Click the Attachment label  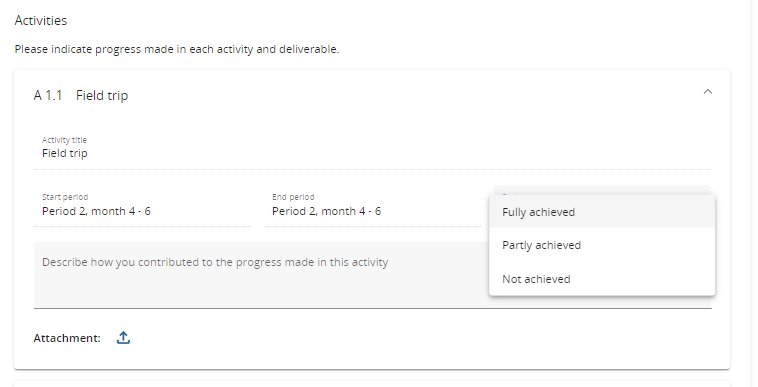click(x=67, y=338)
